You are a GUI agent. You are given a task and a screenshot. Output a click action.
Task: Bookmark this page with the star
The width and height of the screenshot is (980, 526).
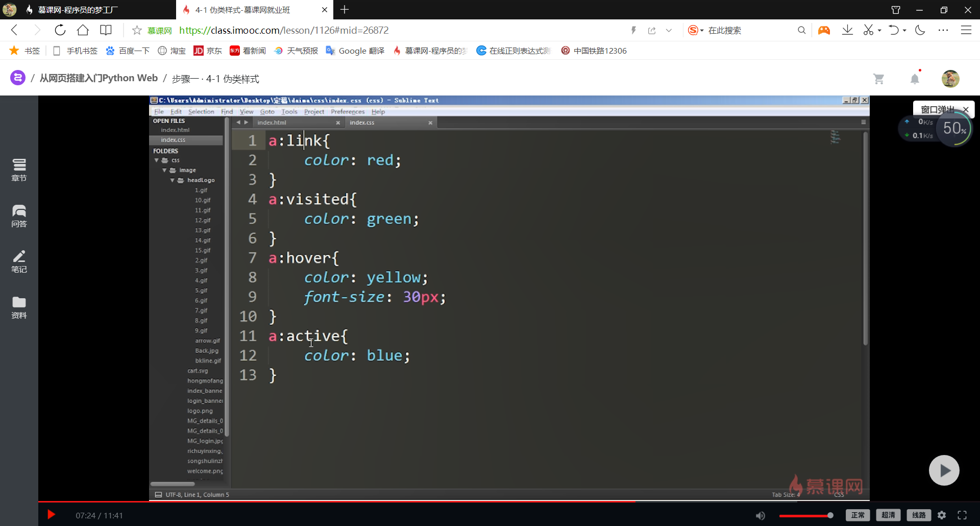click(x=137, y=31)
